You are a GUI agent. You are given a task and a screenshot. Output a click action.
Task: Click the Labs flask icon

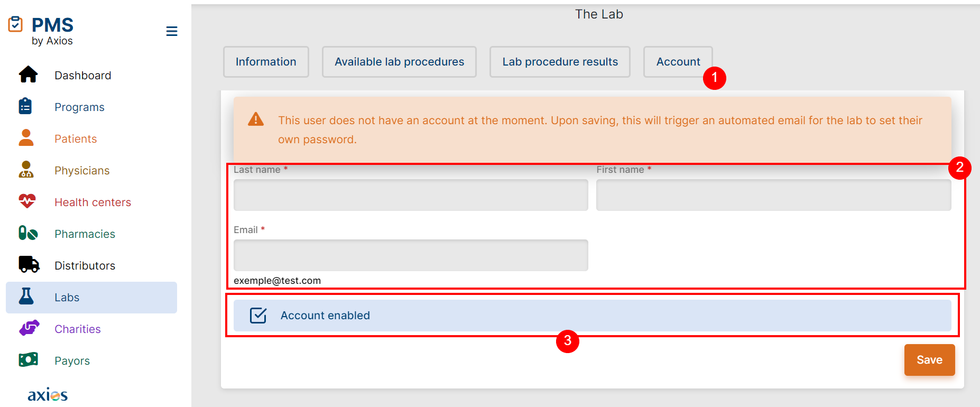pos(26,297)
